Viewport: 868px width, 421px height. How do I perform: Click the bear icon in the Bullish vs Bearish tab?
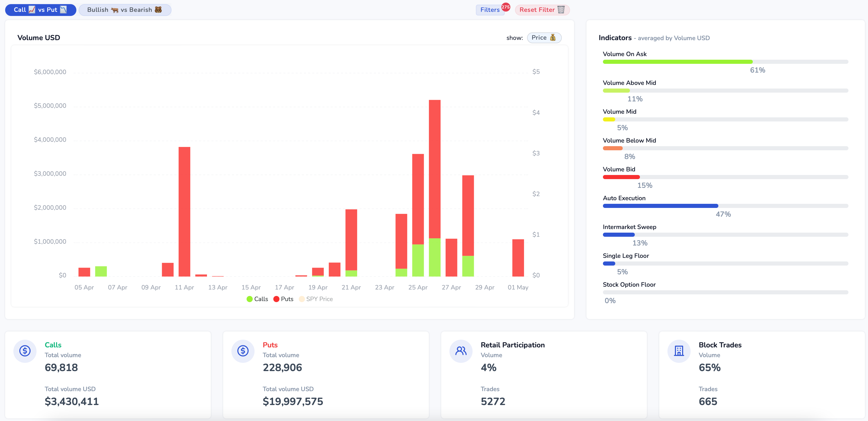tap(158, 10)
